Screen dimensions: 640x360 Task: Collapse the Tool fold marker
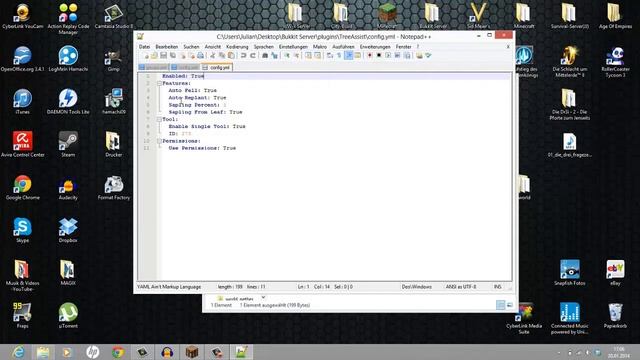[x=159, y=119]
